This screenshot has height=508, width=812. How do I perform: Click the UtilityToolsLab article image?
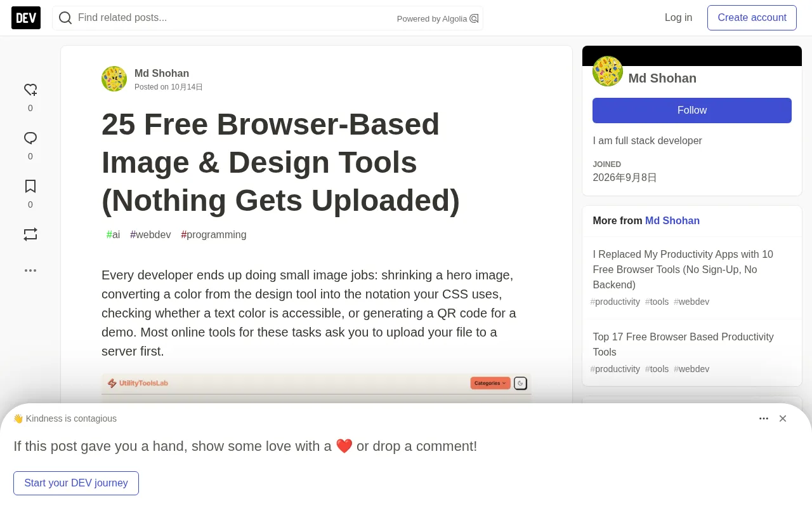click(x=317, y=388)
